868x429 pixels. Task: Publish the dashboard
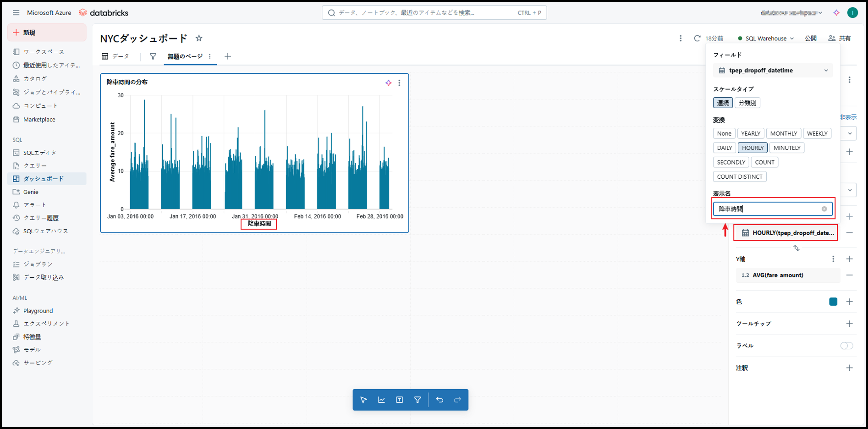(811, 38)
